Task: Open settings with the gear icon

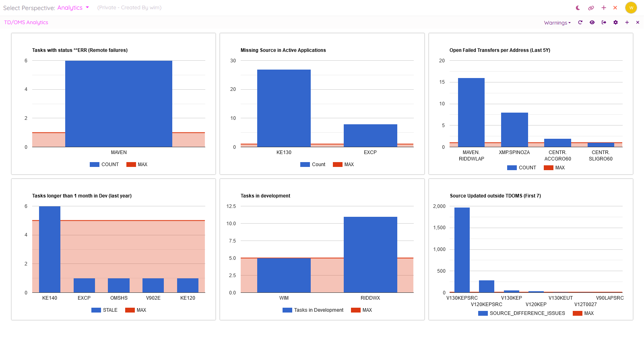Action: [615, 23]
